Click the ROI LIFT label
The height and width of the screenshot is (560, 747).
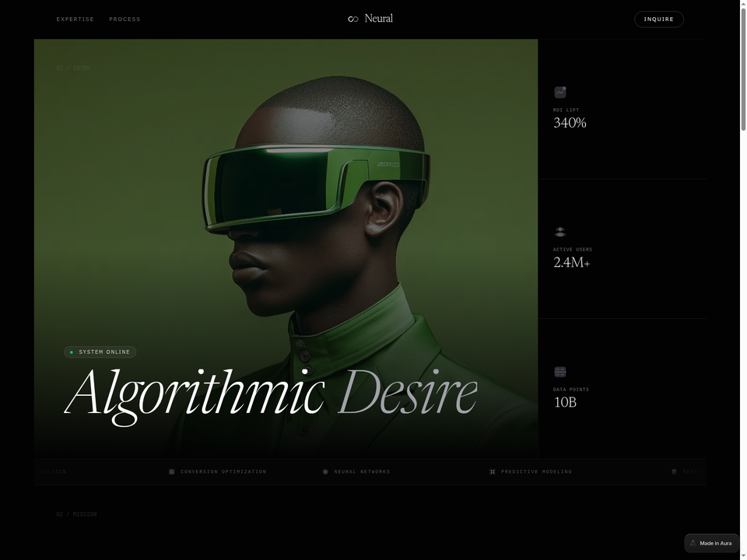click(566, 110)
